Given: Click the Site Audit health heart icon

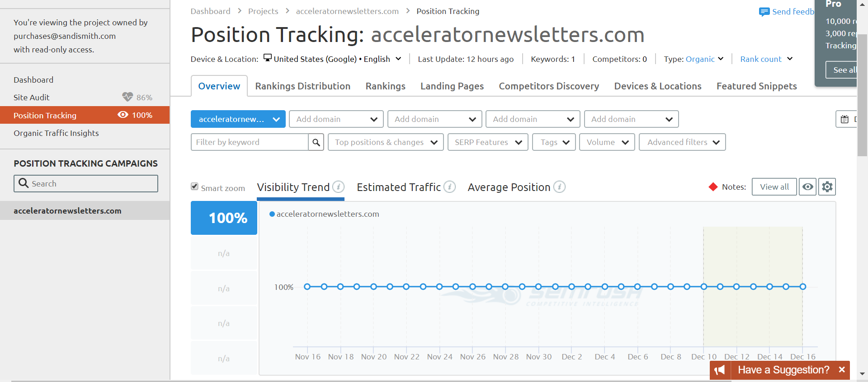Looking at the screenshot, I should coord(127,97).
